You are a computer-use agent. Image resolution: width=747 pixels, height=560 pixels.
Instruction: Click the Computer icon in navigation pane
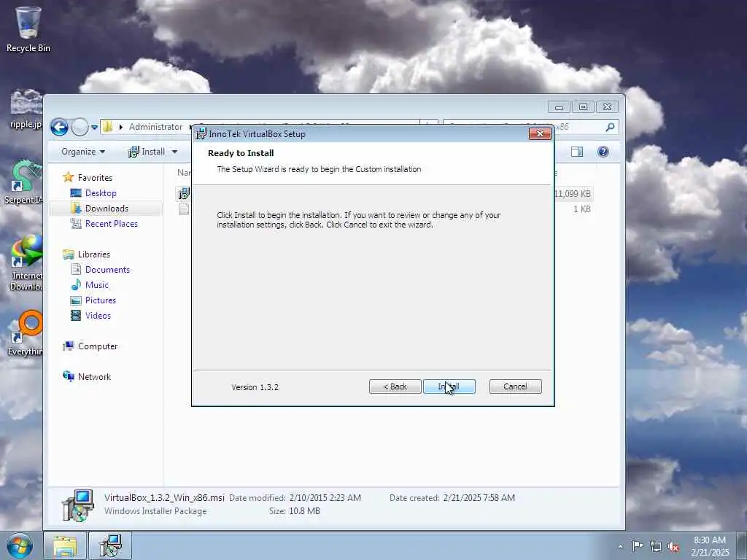(69, 346)
